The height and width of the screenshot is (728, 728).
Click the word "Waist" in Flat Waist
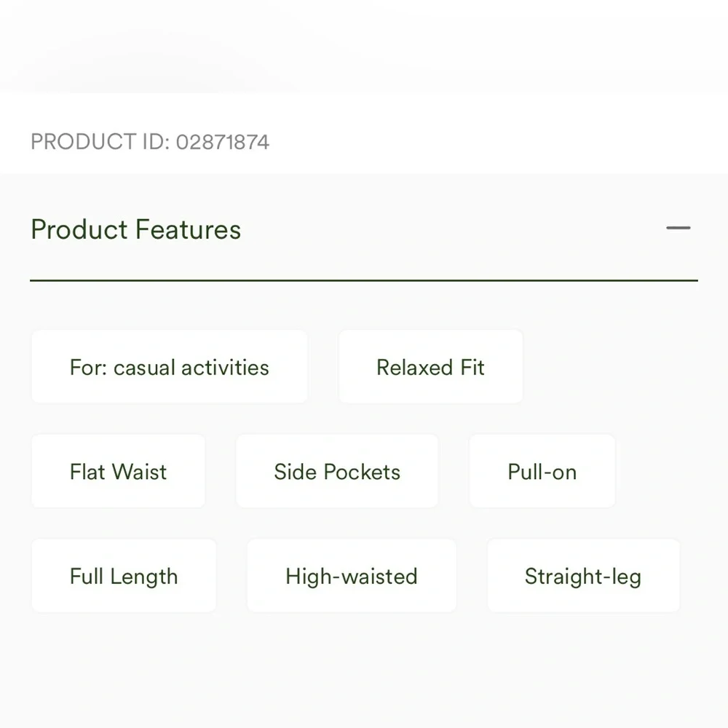141,472
